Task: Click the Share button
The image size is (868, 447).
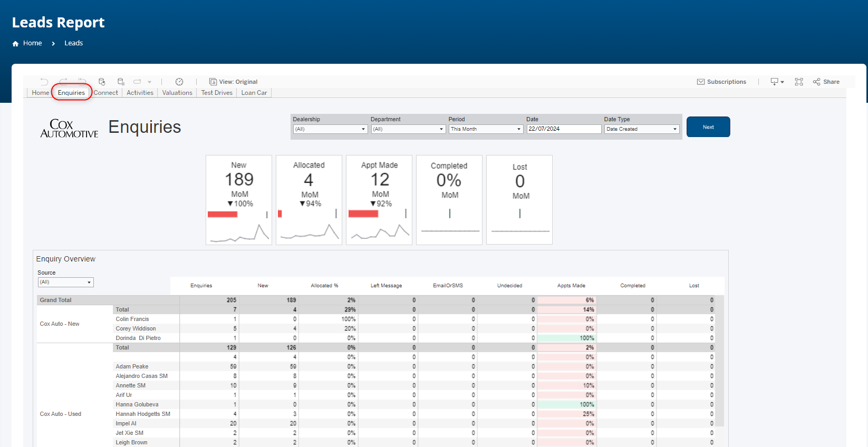Action: click(826, 82)
